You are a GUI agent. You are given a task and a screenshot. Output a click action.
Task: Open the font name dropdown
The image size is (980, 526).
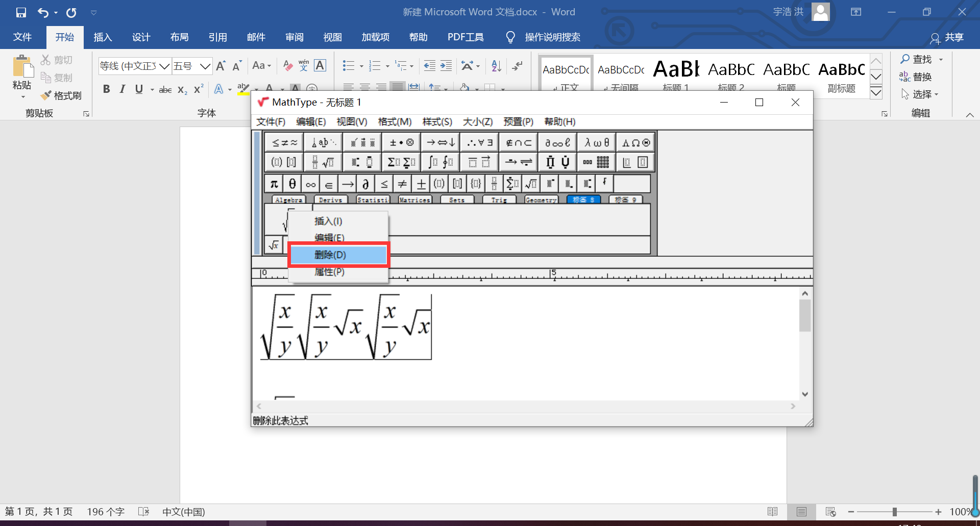(164, 66)
